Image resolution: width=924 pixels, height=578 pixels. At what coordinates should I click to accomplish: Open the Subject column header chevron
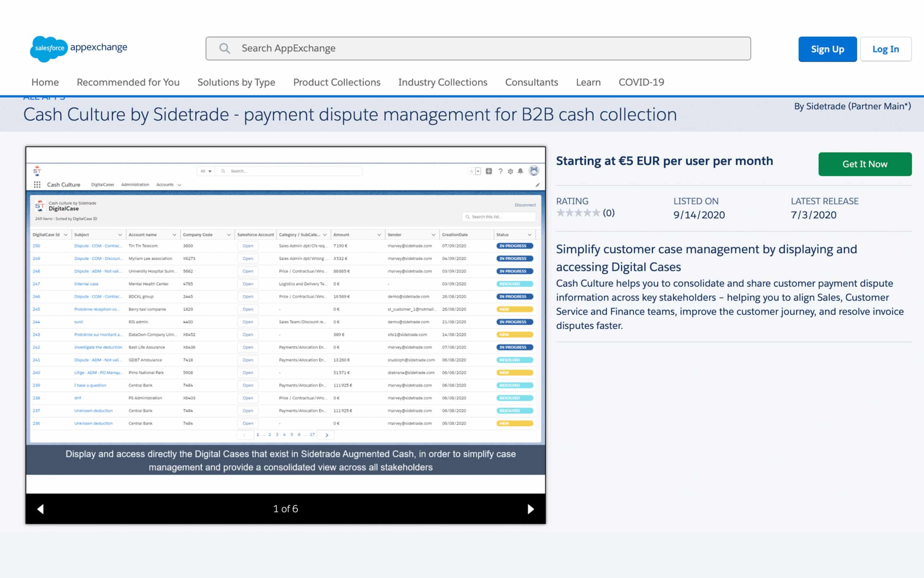coord(120,235)
